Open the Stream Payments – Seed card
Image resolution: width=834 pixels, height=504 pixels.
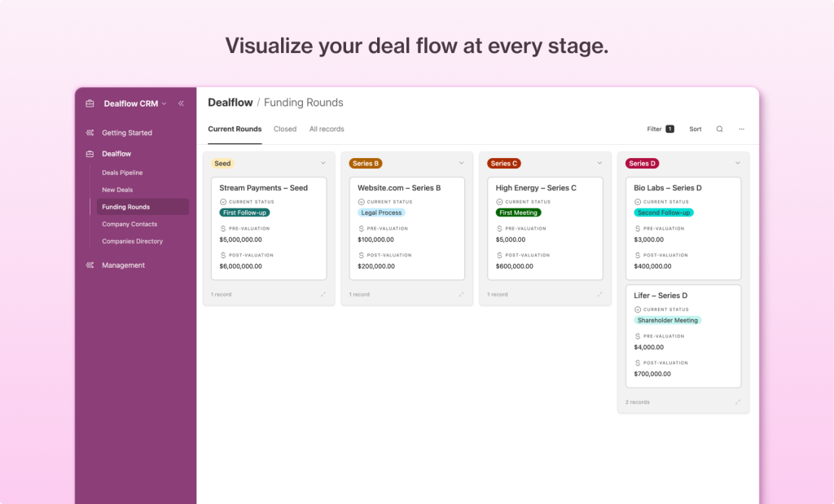tap(269, 229)
